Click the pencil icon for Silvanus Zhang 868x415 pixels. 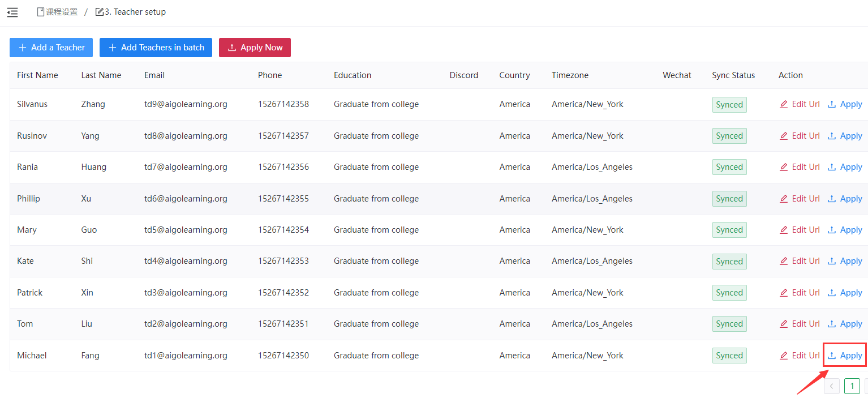pos(784,104)
